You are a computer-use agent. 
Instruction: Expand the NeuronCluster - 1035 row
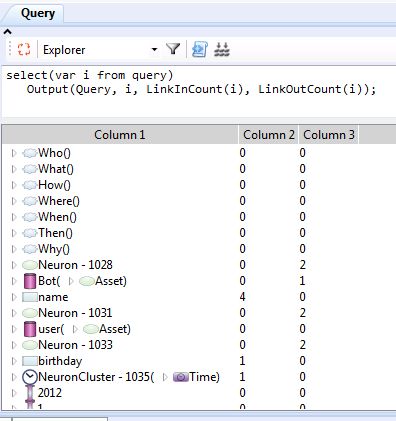point(14,377)
